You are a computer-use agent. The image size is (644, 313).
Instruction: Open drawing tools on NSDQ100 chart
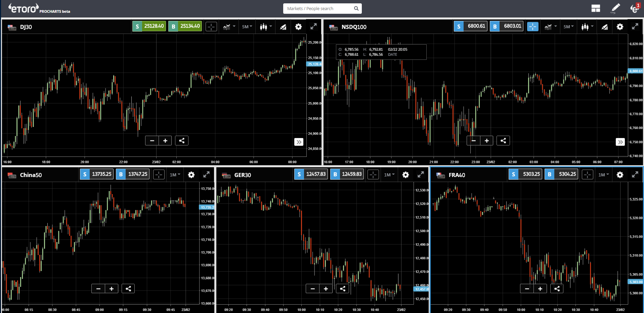(x=605, y=27)
